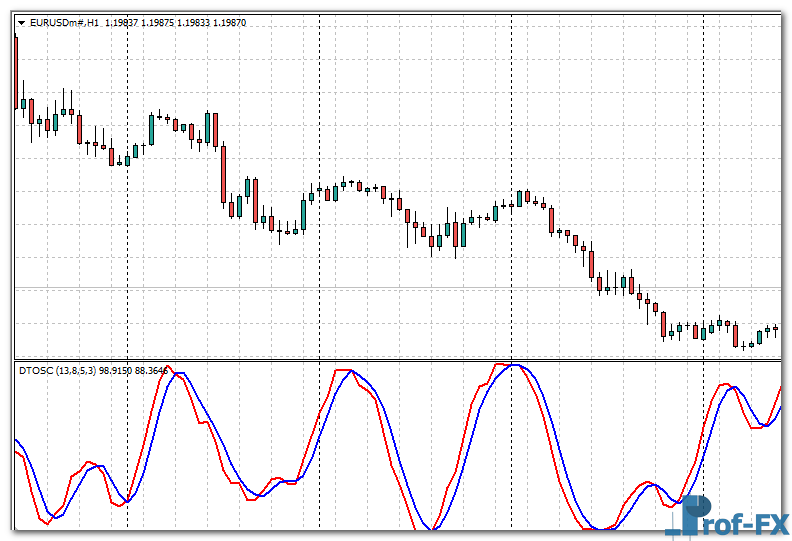
Task: Click divider between price chart and DTOSC window
Action: (x=400, y=359)
